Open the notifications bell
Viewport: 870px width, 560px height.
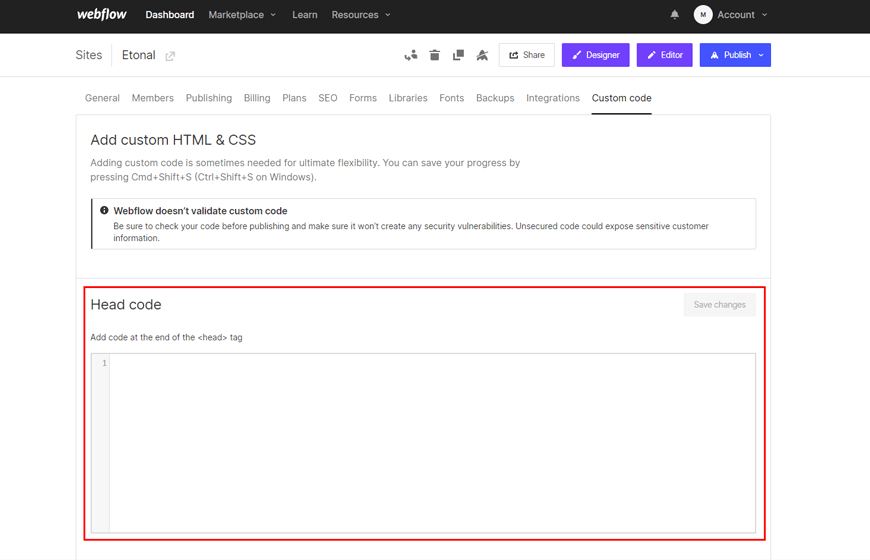[x=674, y=15]
